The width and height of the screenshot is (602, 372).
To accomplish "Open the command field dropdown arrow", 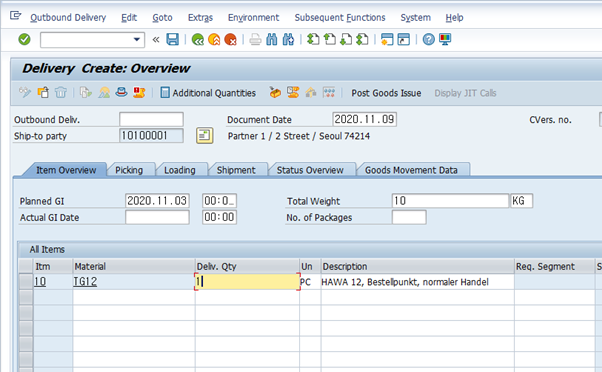I will pyautogui.click(x=136, y=40).
